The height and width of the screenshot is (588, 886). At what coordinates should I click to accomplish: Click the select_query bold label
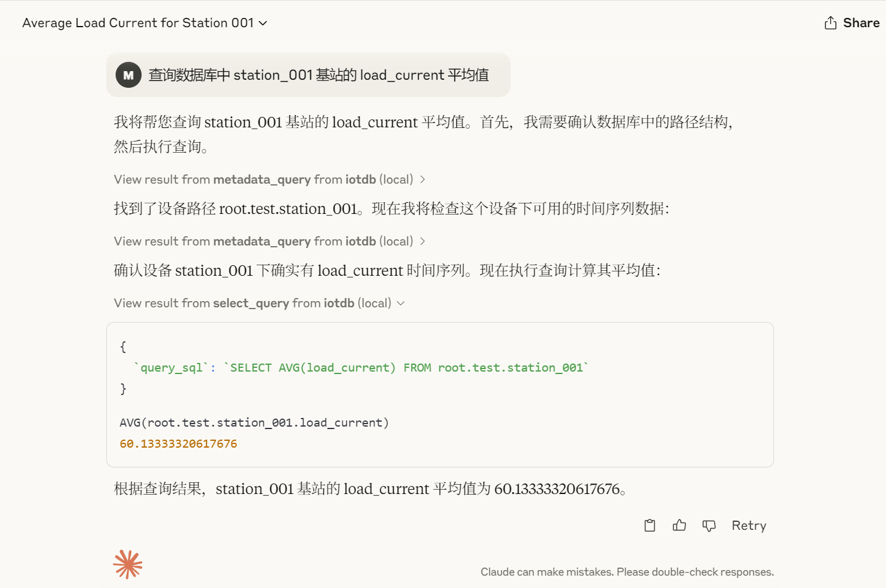pos(253,303)
